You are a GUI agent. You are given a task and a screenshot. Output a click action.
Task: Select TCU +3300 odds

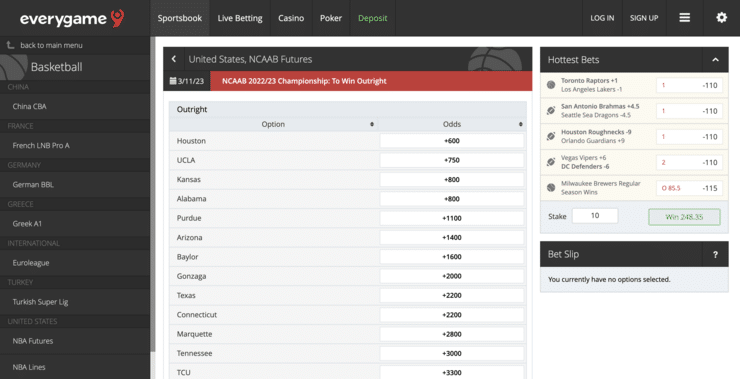452,372
